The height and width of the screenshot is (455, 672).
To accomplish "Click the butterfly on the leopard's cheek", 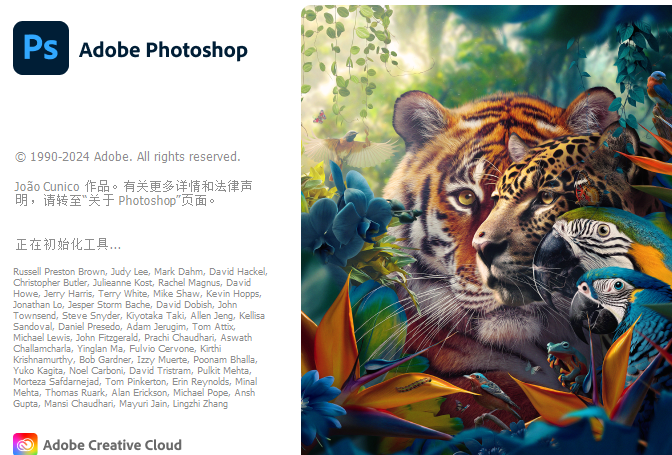I will [587, 189].
